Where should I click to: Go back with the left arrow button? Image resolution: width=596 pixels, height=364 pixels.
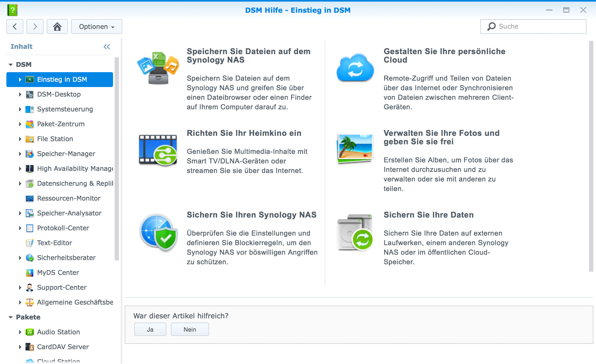pos(15,27)
